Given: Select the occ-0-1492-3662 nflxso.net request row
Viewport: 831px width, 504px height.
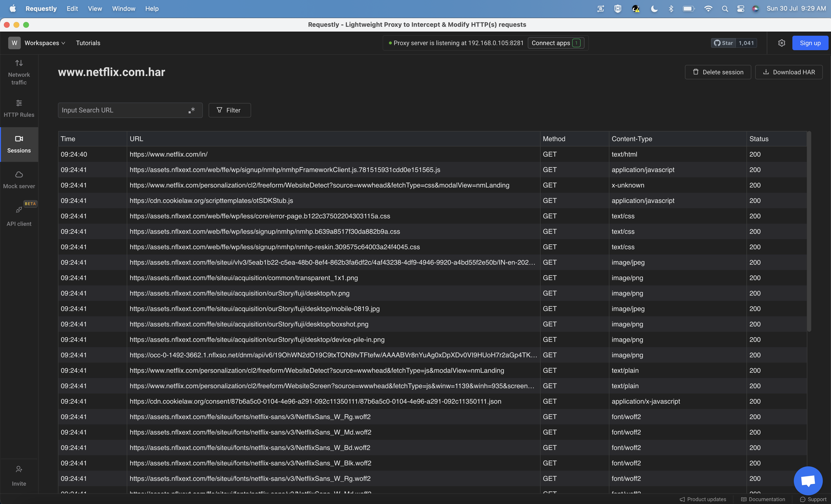Looking at the screenshot, I should (432, 355).
